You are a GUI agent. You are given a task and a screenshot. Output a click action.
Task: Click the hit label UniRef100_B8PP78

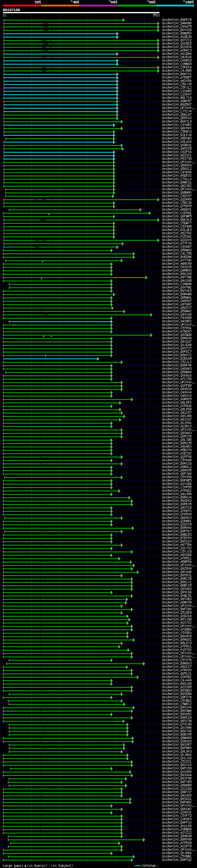(x=177, y=20)
